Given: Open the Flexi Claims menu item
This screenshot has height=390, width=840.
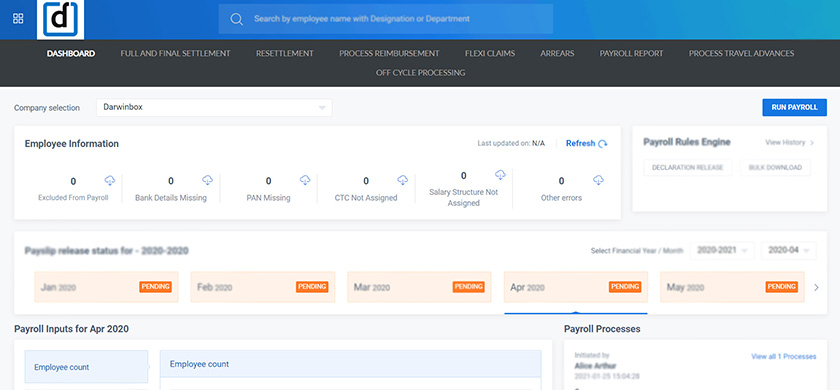Looking at the screenshot, I should 490,54.
